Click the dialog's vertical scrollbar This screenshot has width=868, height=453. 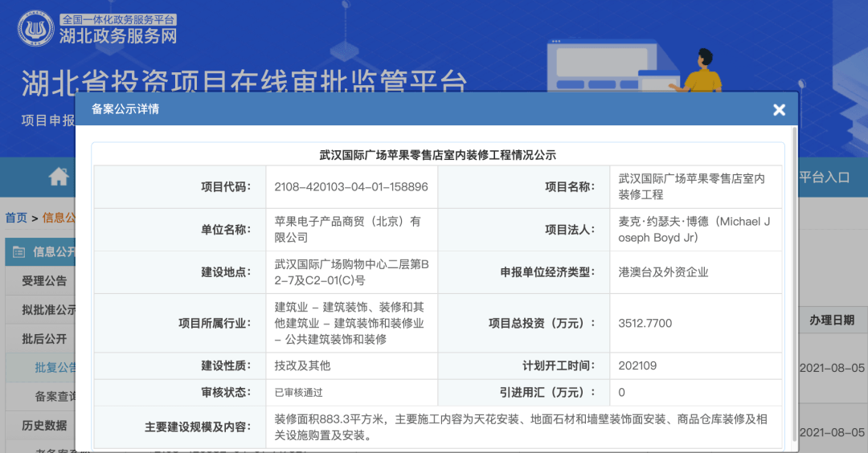pos(794,285)
